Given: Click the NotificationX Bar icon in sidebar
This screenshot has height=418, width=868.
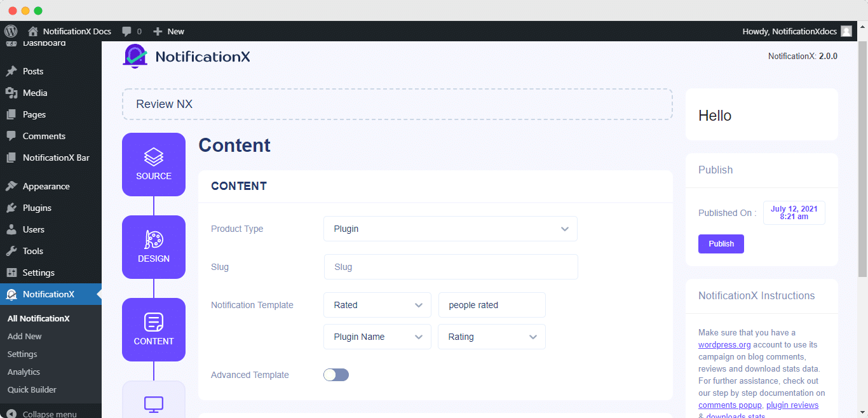Looking at the screenshot, I should pyautogui.click(x=11, y=158).
